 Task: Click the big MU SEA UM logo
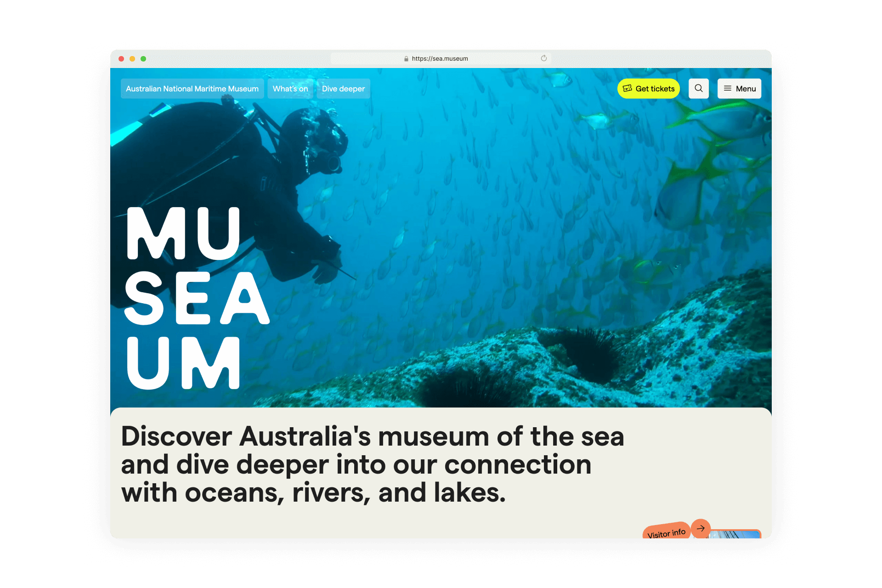coord(197,298)
